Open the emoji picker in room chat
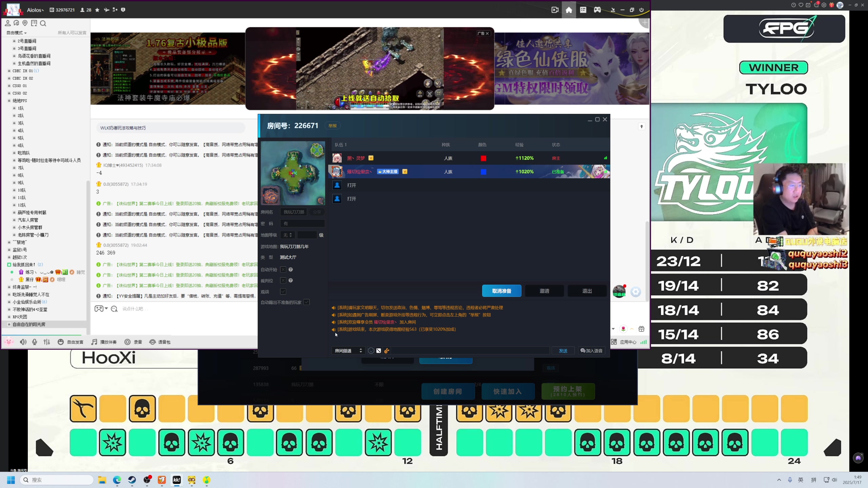This screenshot has width=868, height=488. tap(371, 351)
